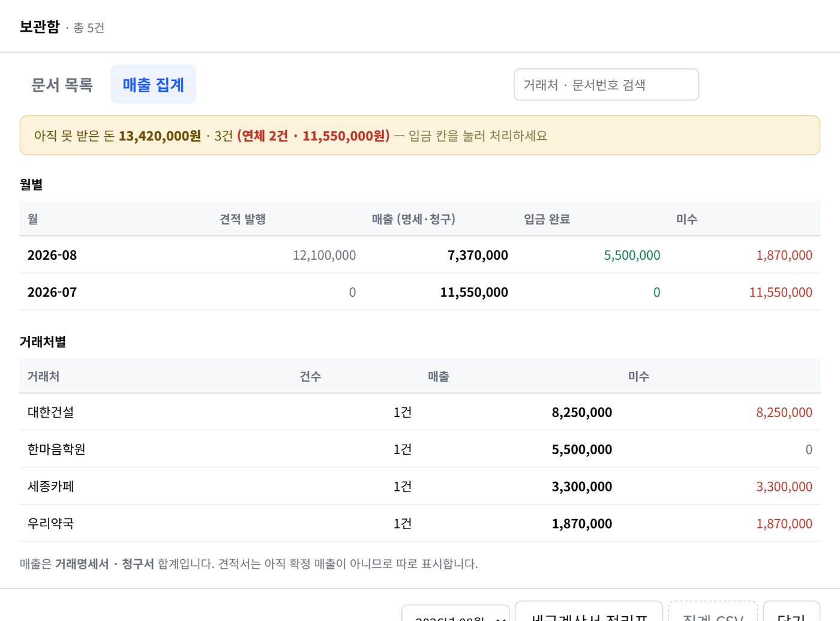
Task: Focus the 거래처 · 문서번호 검색 field
Action: tap(606, 85)
